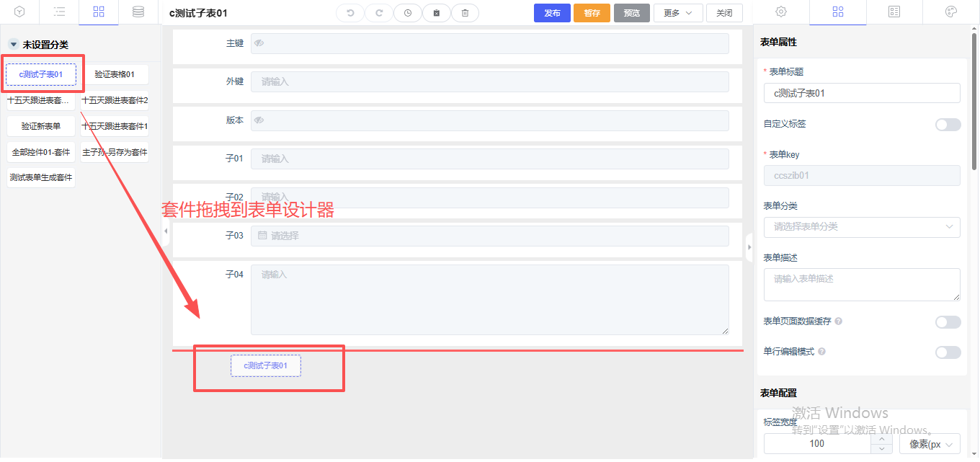Click the trash can delete icon

point(465,13)
